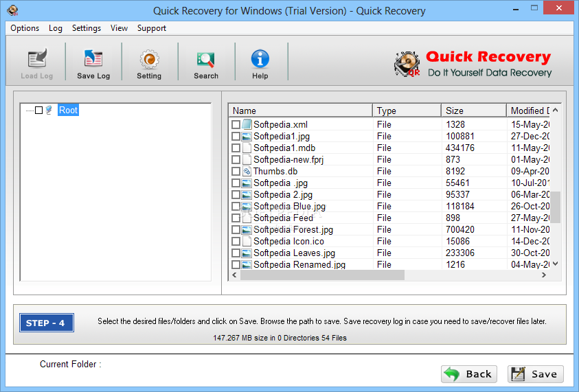Click the Thumbs.db file icon

(247, 171)
